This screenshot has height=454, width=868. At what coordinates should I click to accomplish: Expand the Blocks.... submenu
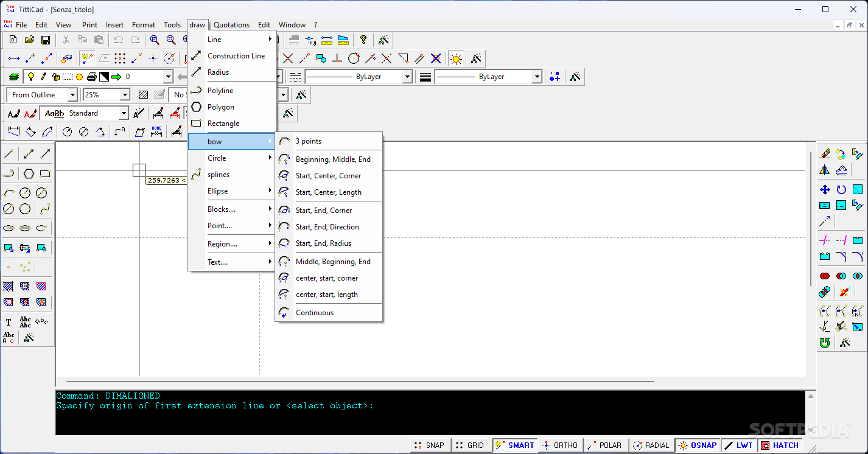pyautogui.click(x=232, y=209)
